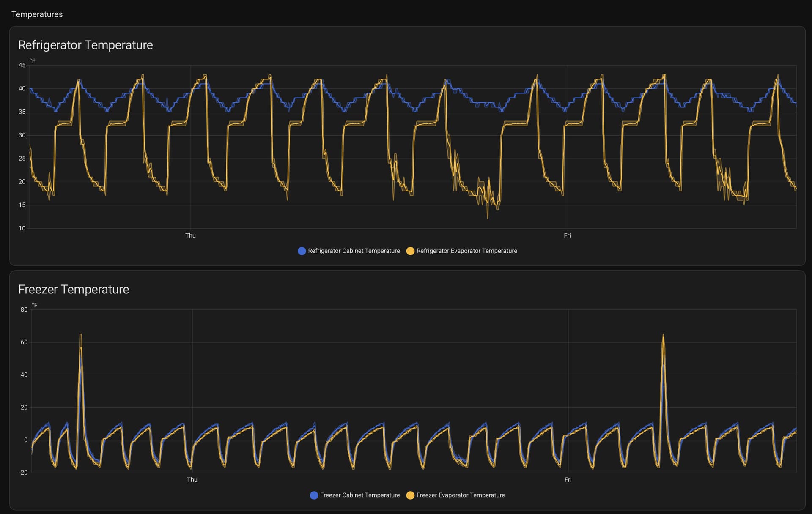
Task: Click the Freezer Temperature card title
Action: click(74, 290)
